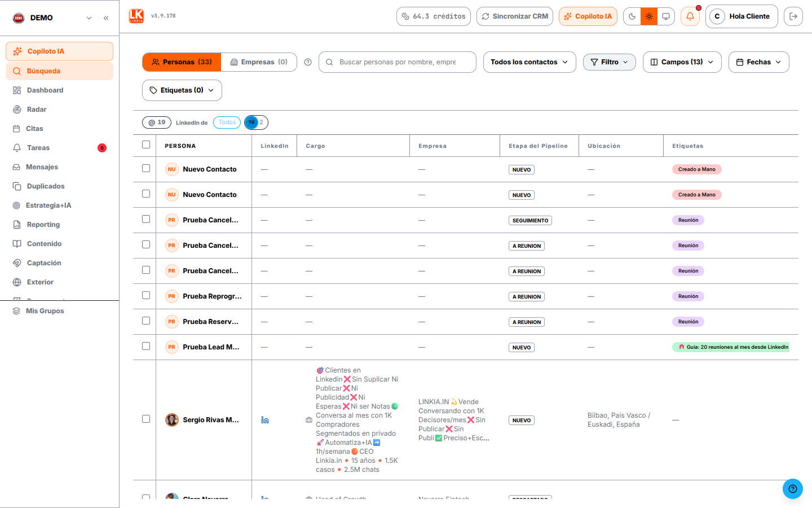Click the LinkIA logo icon

tap(136, 16)
